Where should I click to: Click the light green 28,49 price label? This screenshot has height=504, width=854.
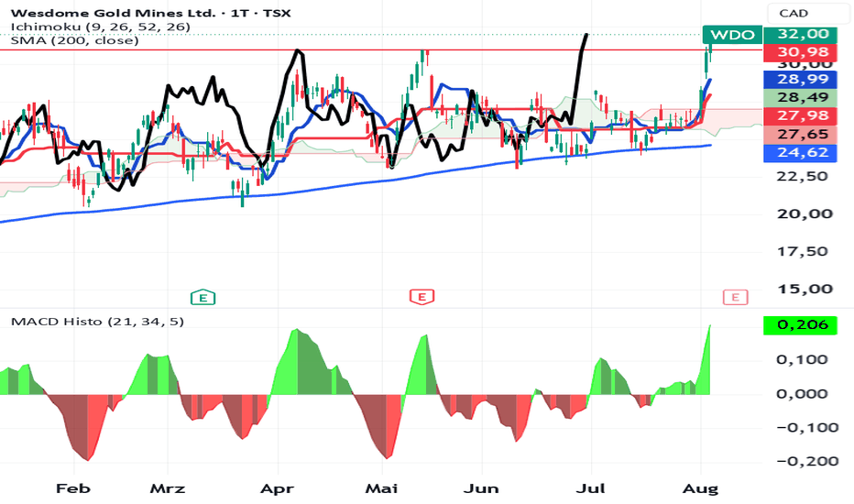800,97
